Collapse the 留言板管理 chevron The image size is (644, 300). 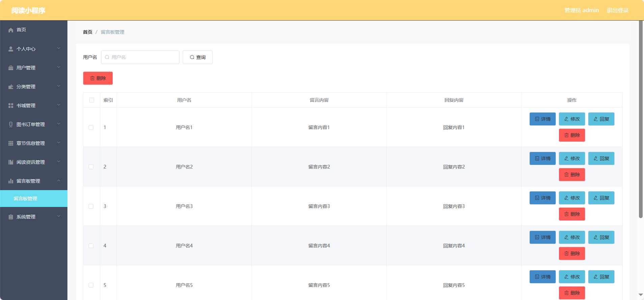tap(59, 181)
